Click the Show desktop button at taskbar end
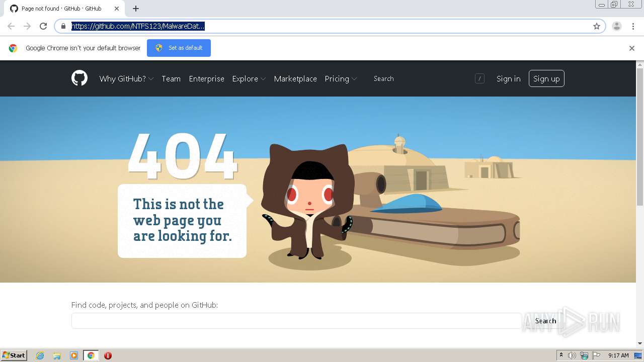Screen dimensions: 644x362 point(639,355)
